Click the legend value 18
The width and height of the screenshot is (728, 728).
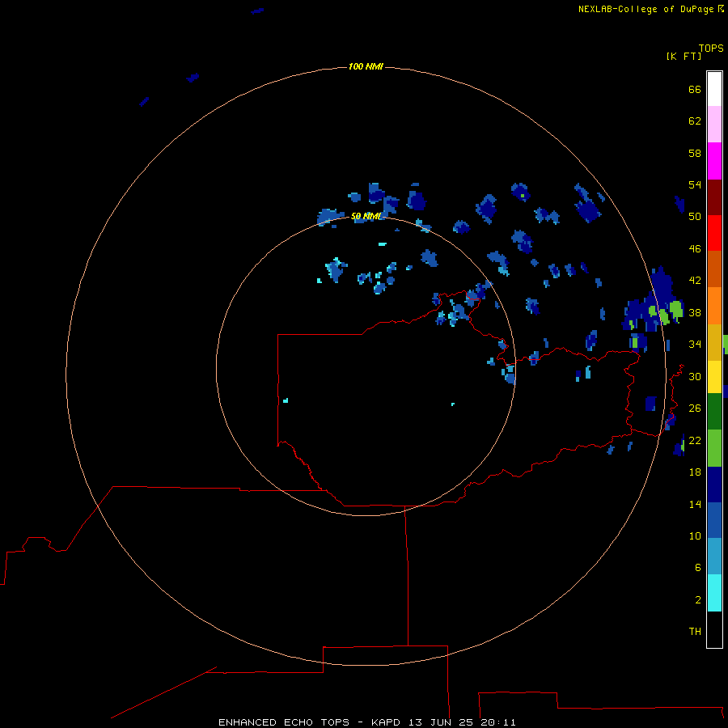[695, 472]
